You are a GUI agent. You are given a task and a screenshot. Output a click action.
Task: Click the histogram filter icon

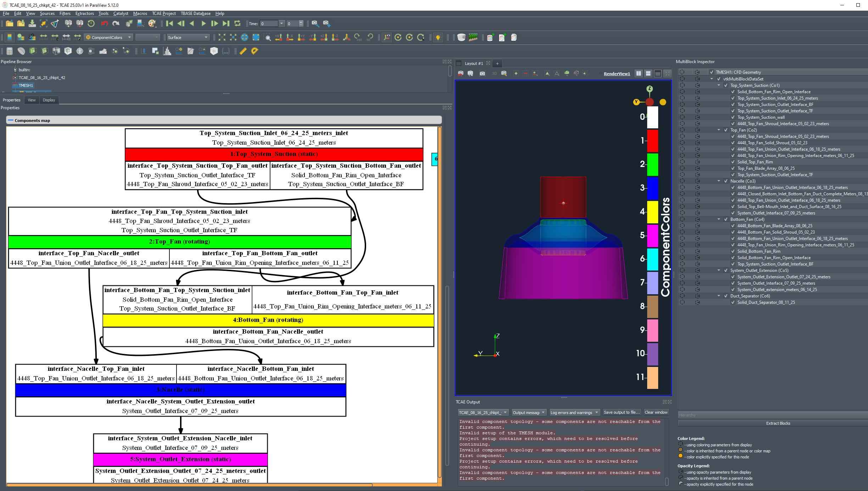(x=167, y=51)
